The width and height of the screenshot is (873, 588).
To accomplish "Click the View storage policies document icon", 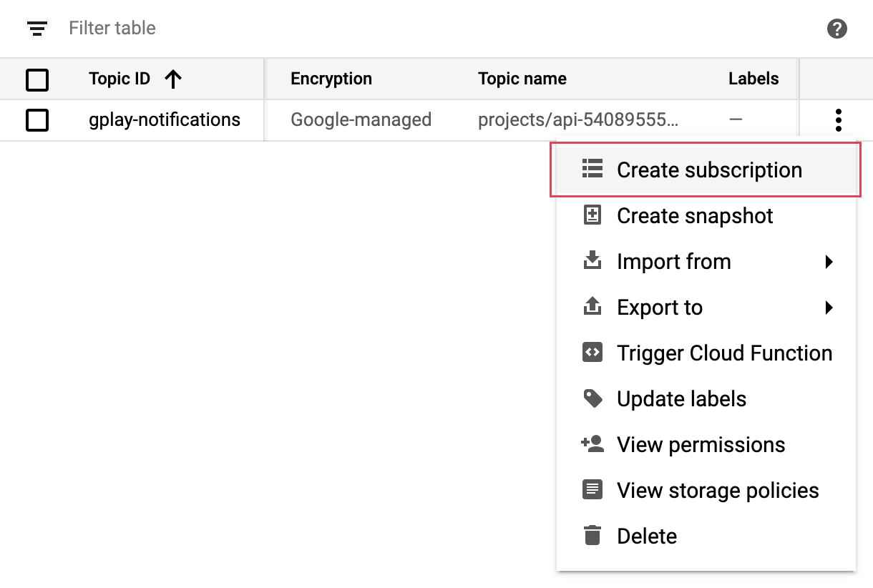I will 592,490.
